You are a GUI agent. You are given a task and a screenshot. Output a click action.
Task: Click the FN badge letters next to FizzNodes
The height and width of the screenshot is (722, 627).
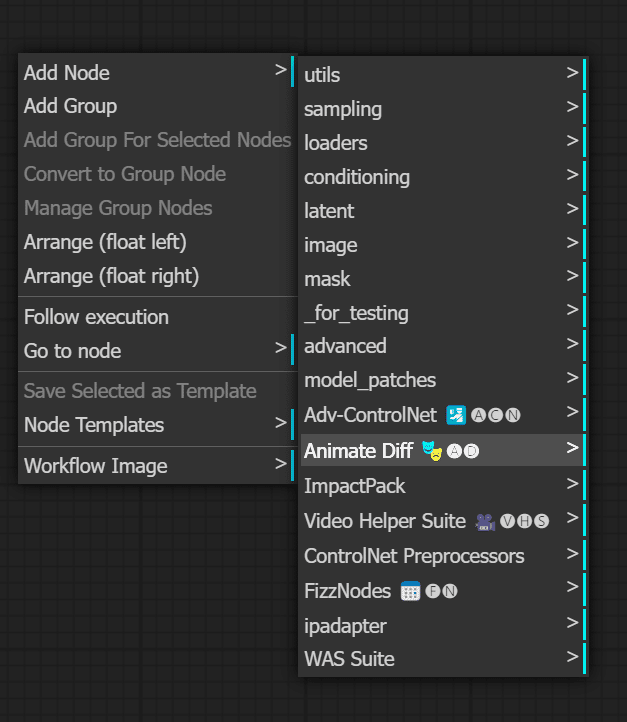click(441, 591)
